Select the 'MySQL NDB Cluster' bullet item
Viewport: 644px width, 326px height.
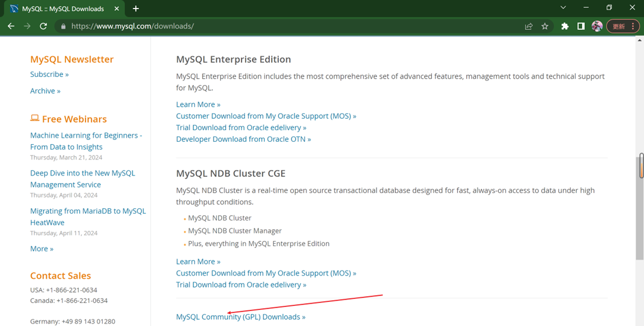(220, 218)
